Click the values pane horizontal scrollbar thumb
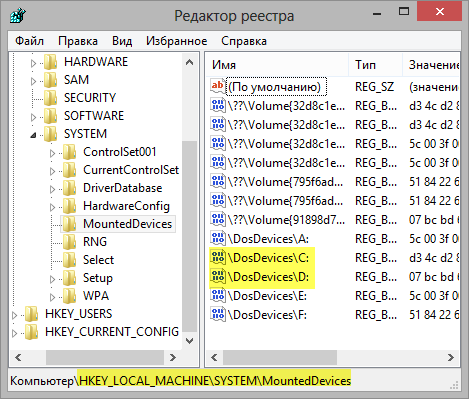This screenshot has width=469, height=399. tap(280, 358)
